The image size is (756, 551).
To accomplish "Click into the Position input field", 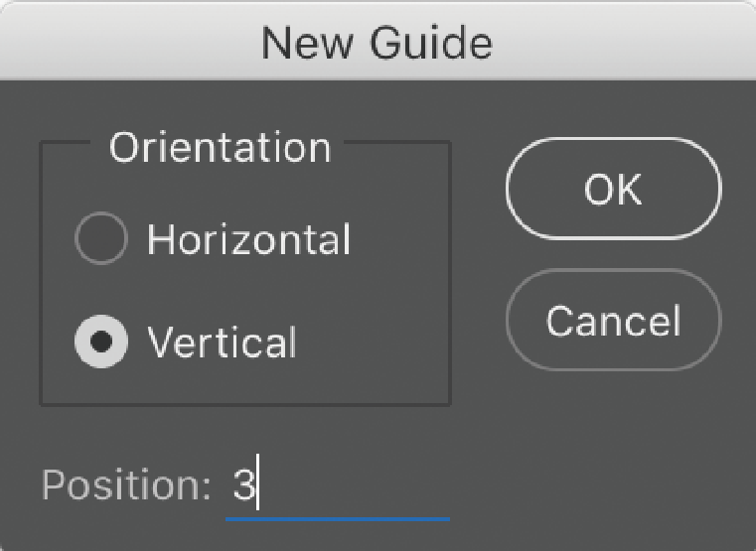I will click(x=338, y=486).
